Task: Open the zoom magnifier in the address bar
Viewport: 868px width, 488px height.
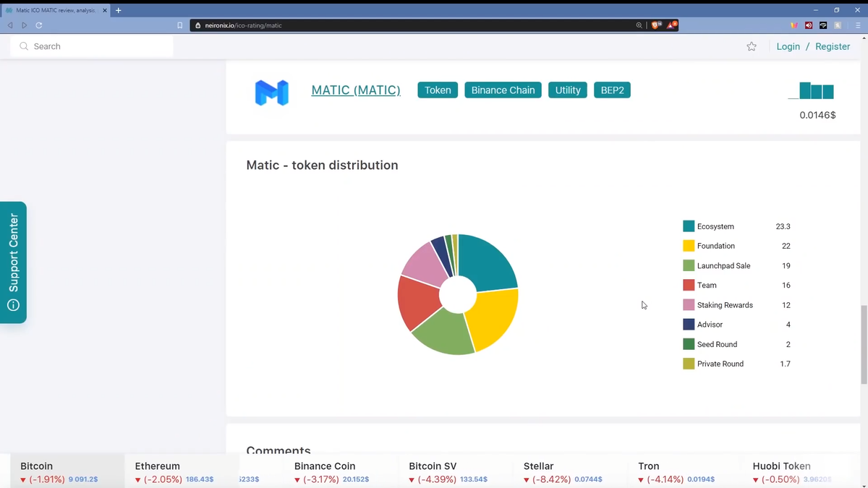Action: tap(639, 25)
